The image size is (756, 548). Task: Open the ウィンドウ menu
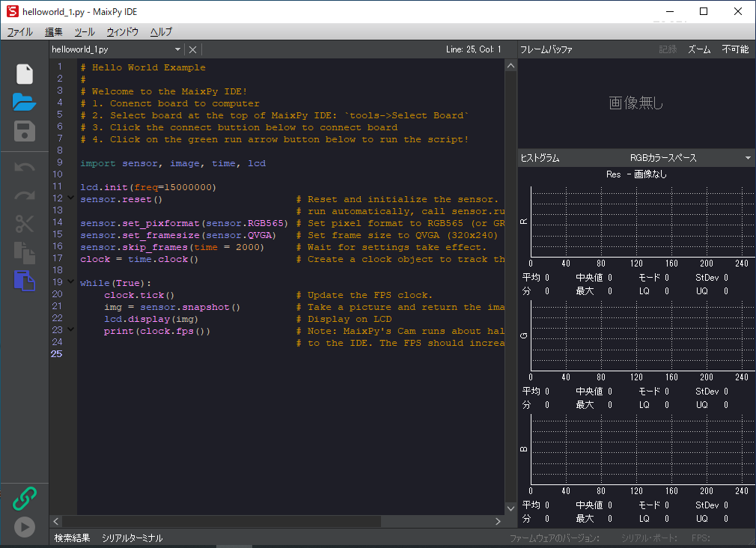pos(123,32)
